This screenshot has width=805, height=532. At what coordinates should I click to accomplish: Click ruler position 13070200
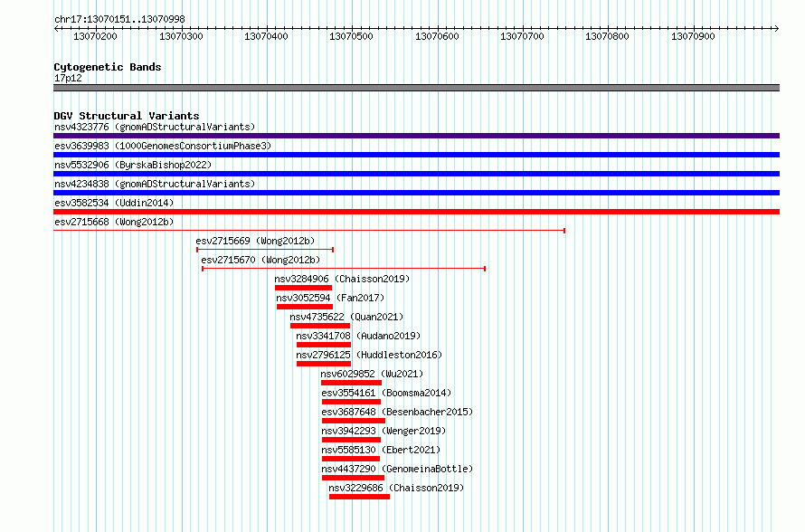click(x=96, y=36)
